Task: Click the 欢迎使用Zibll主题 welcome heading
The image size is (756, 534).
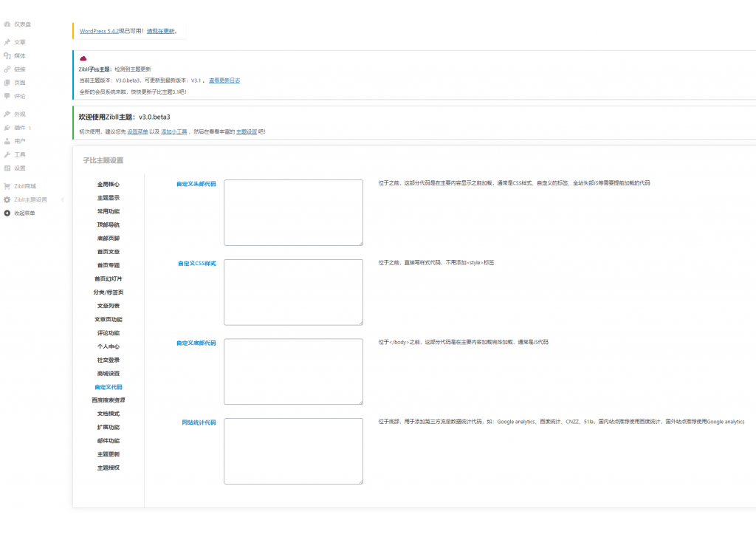Action: point(124,117)
